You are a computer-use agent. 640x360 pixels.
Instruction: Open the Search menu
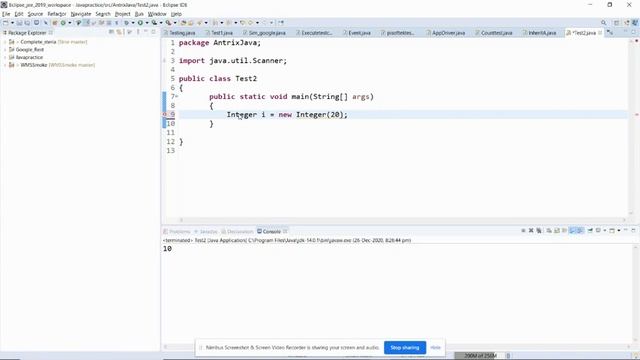point(103,14)
